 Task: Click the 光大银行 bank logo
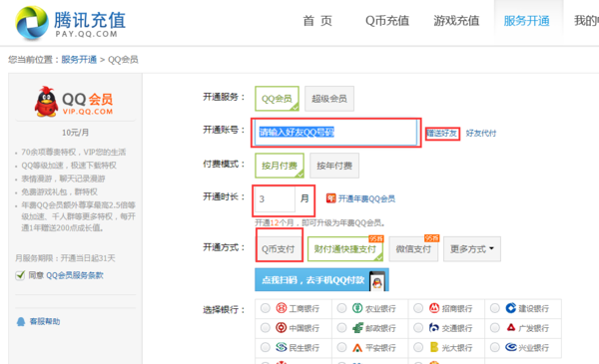pyautogui.click(x=434, y=347)
